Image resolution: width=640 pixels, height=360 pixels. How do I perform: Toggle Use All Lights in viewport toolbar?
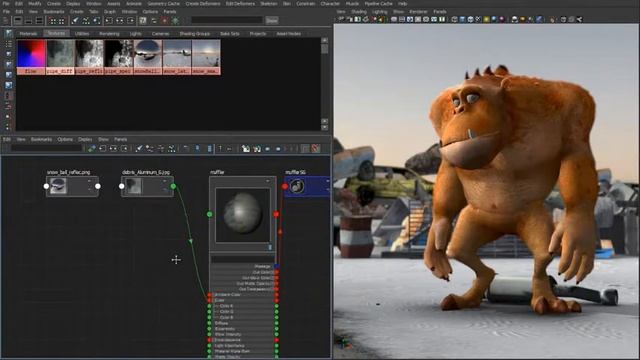tap(487, 19)
